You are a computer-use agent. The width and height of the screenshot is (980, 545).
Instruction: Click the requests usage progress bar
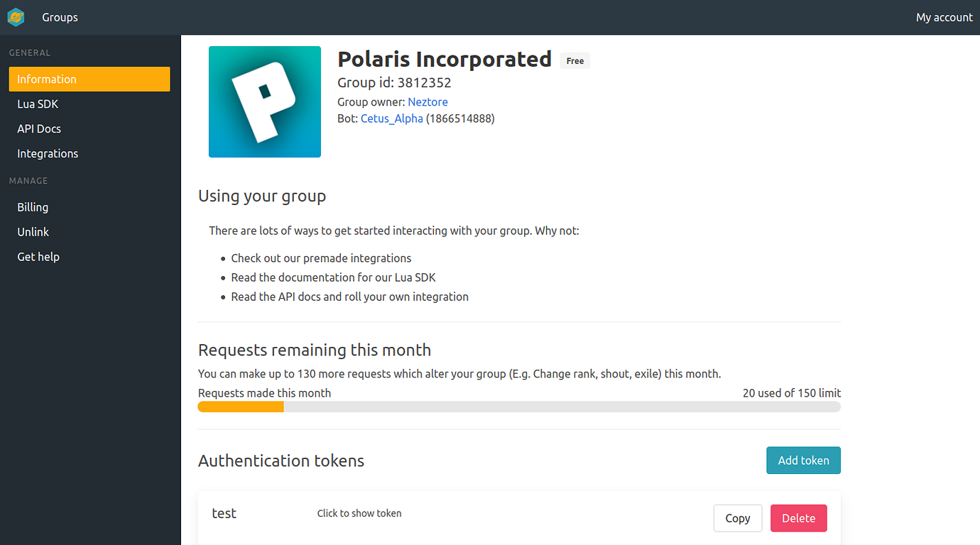point(518,407)
